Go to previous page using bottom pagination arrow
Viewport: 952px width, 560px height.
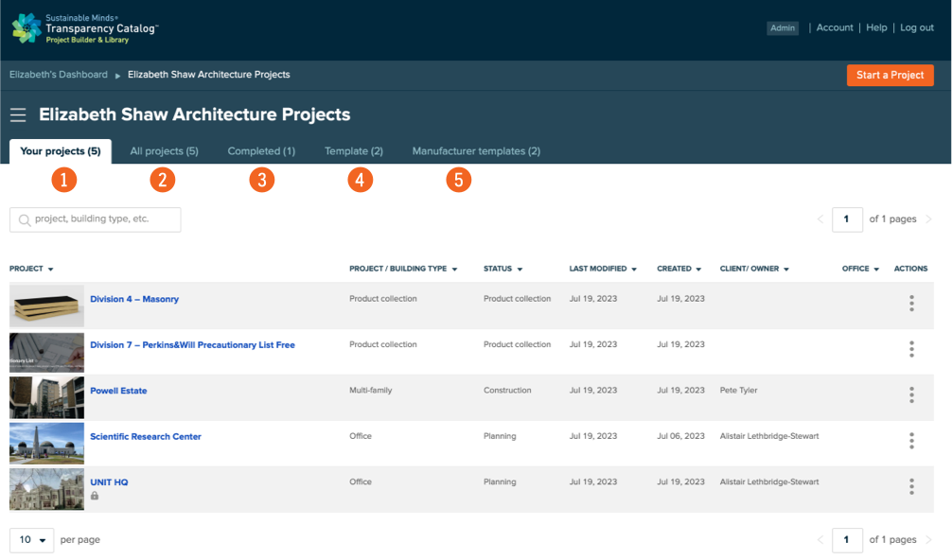click(x=820, y=539)
